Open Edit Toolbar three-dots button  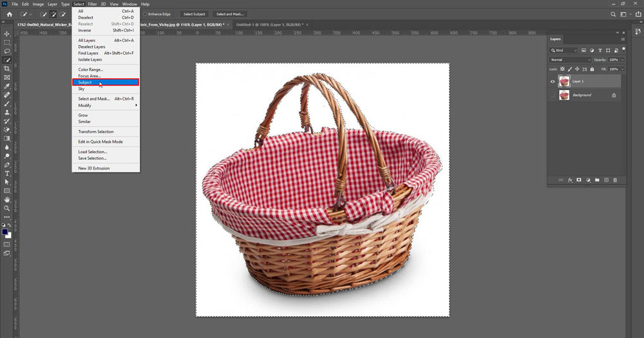7,217
